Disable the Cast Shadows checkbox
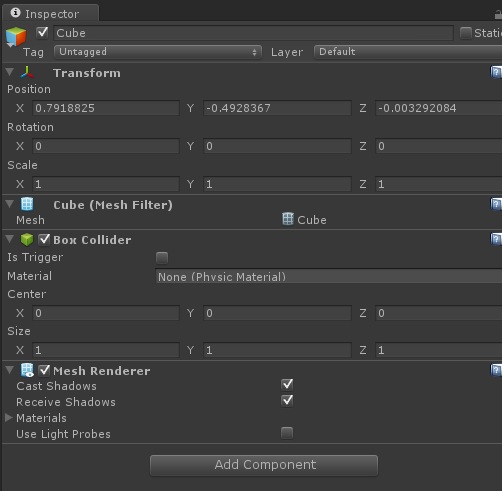Image resolution: width=502 pixels, height=491 pixels. pos(287,384)
